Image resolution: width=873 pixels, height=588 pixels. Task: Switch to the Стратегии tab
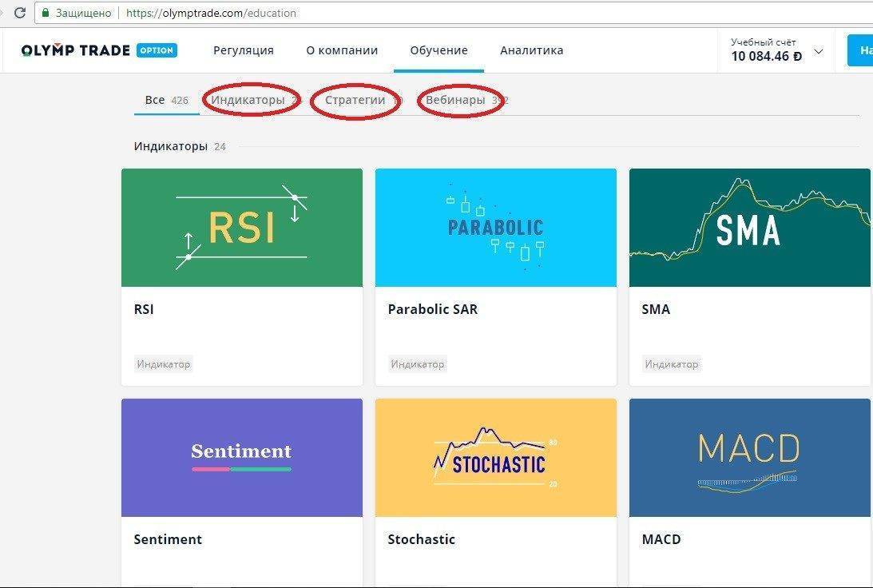pyautogui.click(x=355, y=100)
